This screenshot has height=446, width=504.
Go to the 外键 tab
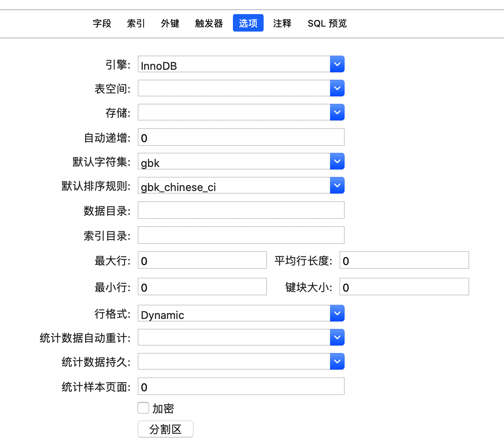(x=170, y=23)
